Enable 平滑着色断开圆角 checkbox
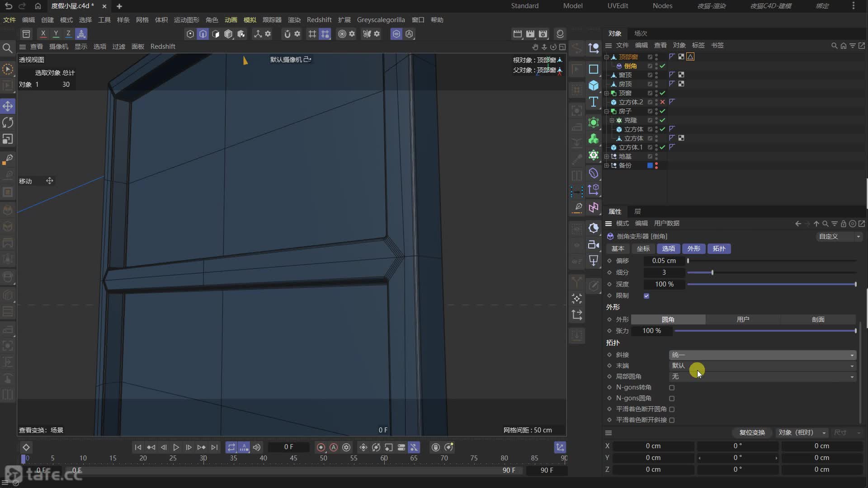The height and width of the screenshot is (488, 868). coord(672,409)
